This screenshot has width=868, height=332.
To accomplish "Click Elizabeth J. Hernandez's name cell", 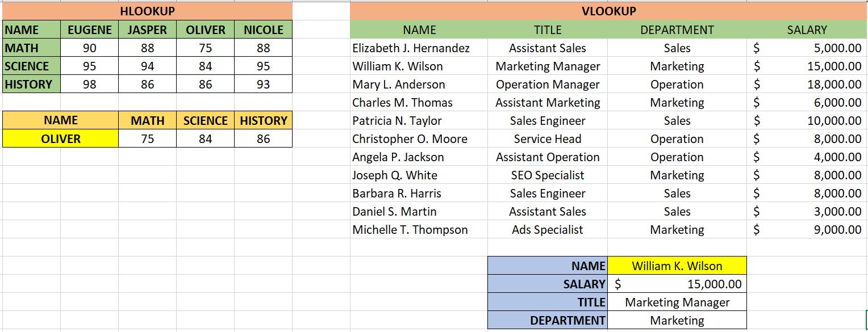I will [x=419, y=48].
